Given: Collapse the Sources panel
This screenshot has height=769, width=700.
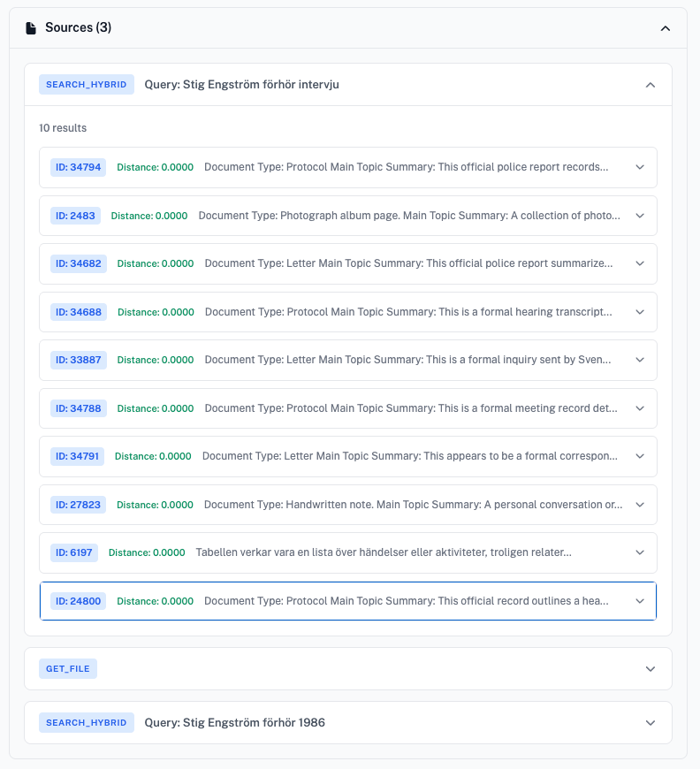Looking at the screenshot, I should tap(666, 27).
